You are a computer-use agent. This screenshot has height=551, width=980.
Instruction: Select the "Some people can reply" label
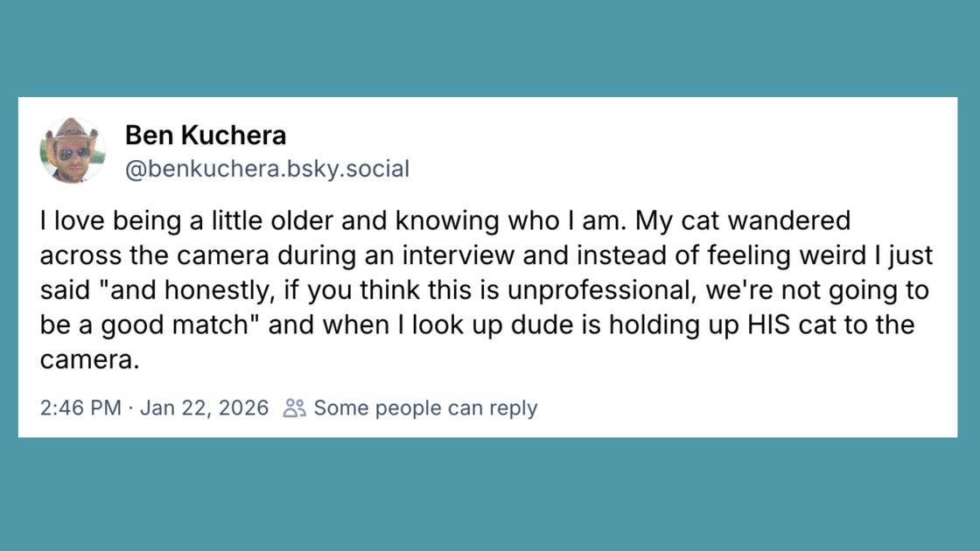(x=425, y=408)
